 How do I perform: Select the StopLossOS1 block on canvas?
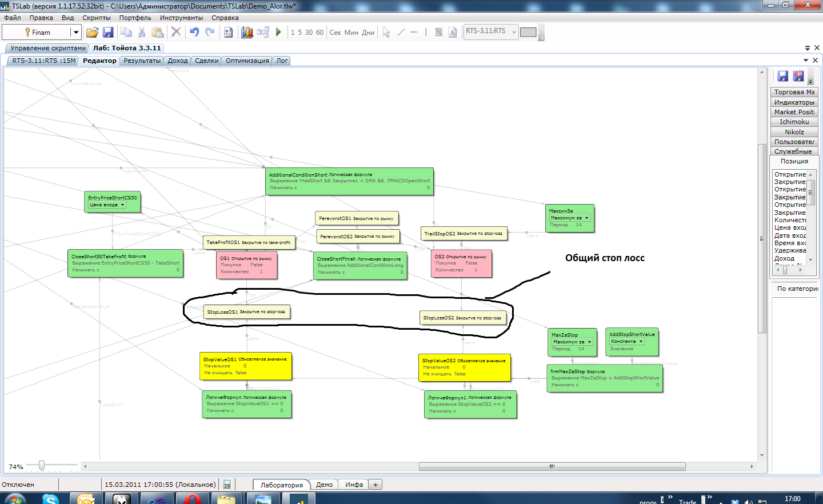pos(247,312)
